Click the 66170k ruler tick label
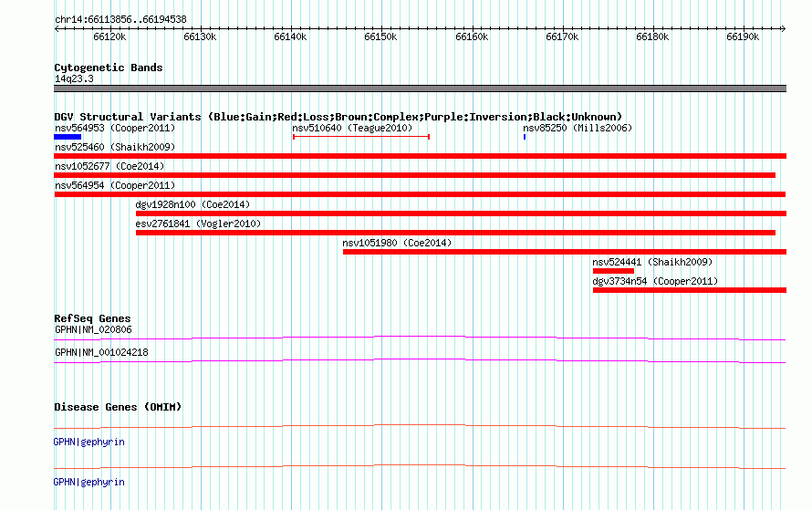This screenshot has height=510, width=812. (x=562, y=36)
